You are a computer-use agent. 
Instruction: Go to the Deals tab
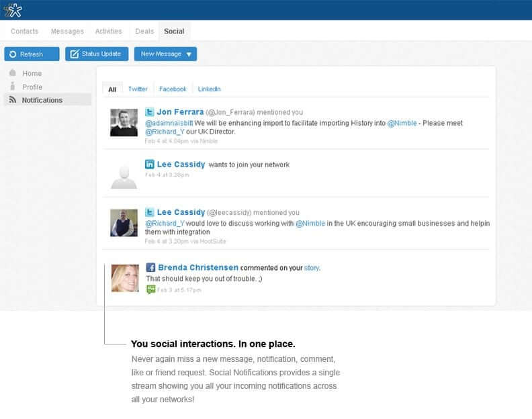(144, 31)
